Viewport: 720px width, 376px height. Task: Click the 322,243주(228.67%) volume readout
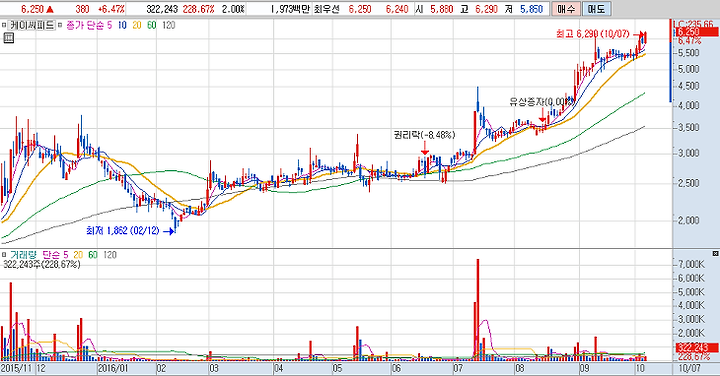click(x=41, y=264)
